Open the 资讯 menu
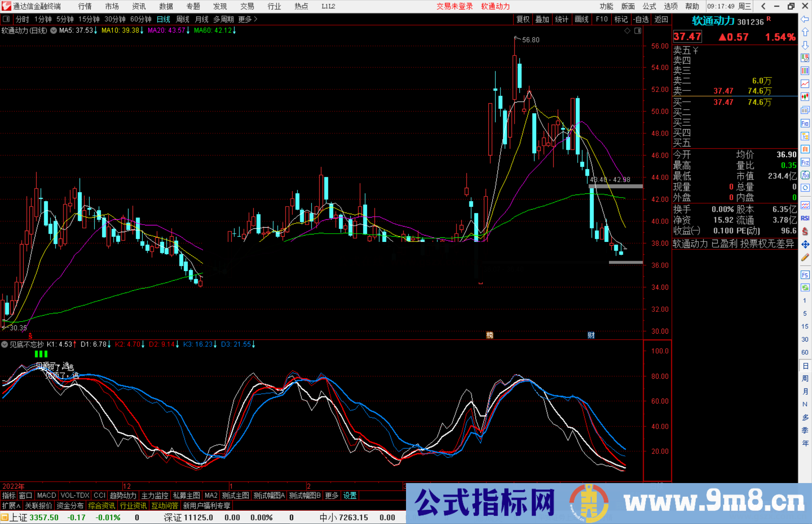Image resolution: width=812 pixels, height=524 pixels. pyautogui.click(x=139, y=6)
